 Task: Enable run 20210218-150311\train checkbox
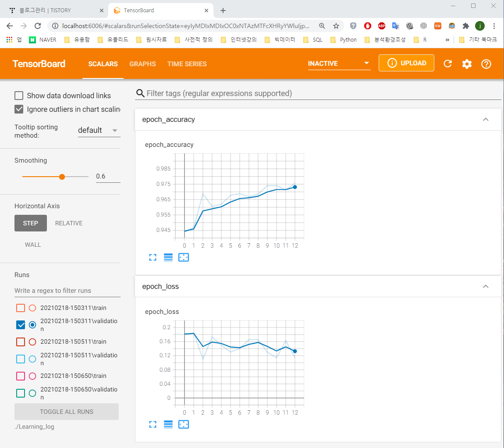coord(21,308)
